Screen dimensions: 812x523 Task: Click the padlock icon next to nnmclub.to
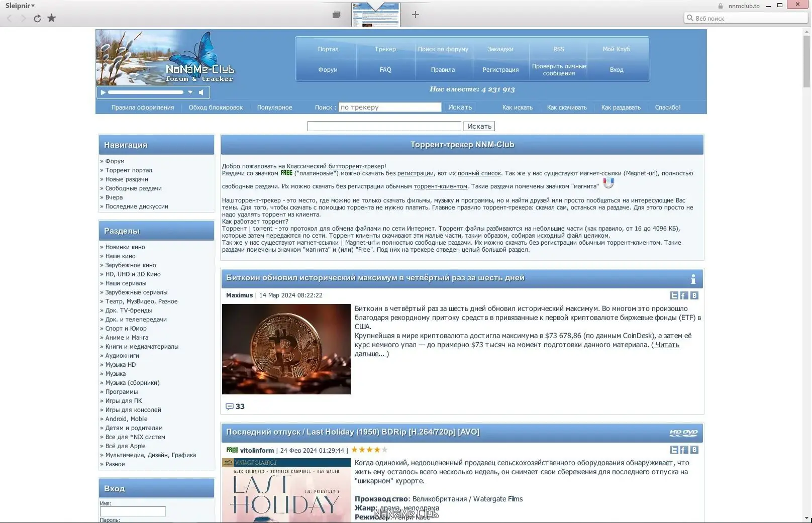(x=721, y=6)
